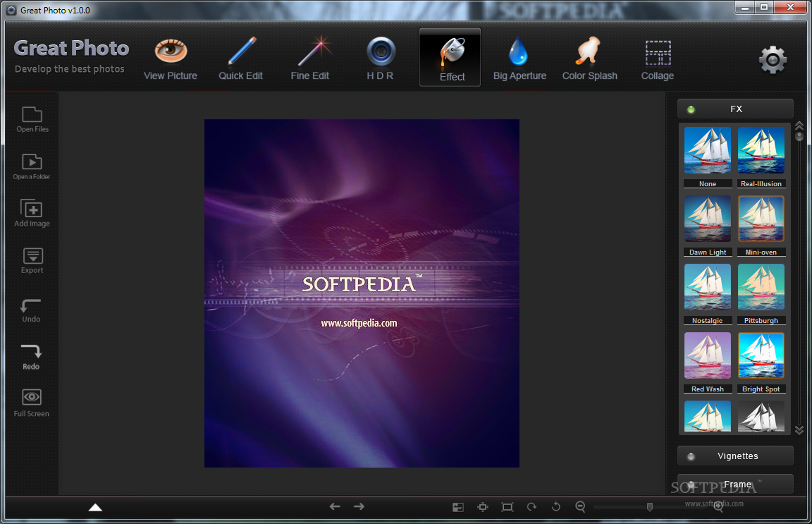Maximize the Great Photo window
812x524 pixels.
click(764, 7)
